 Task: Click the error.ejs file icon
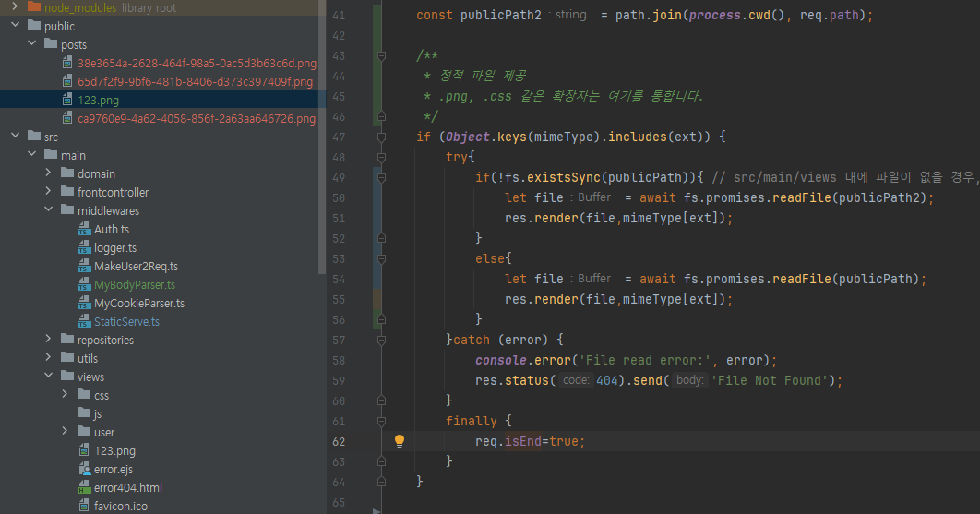pos(84,469)
